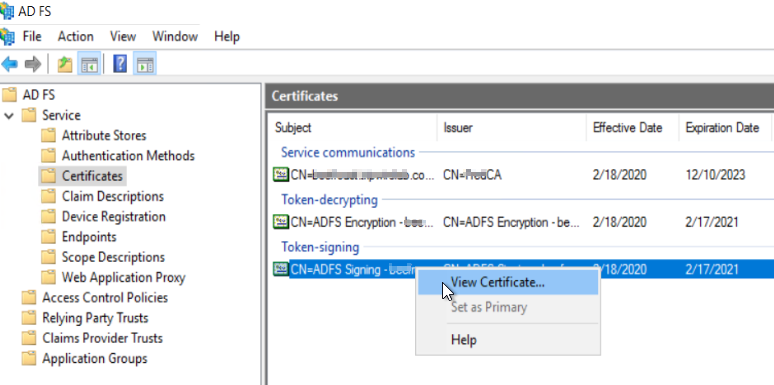Viewport: 774px width, 385px height.
Task: Select Scope Descriptions label in tree
Action: coord(113,257)
